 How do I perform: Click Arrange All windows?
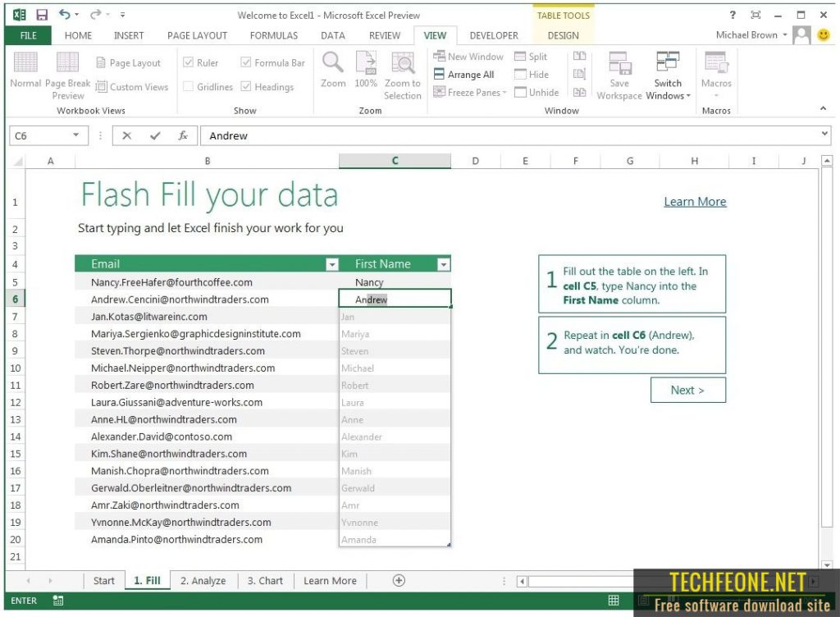pos(464,75)
